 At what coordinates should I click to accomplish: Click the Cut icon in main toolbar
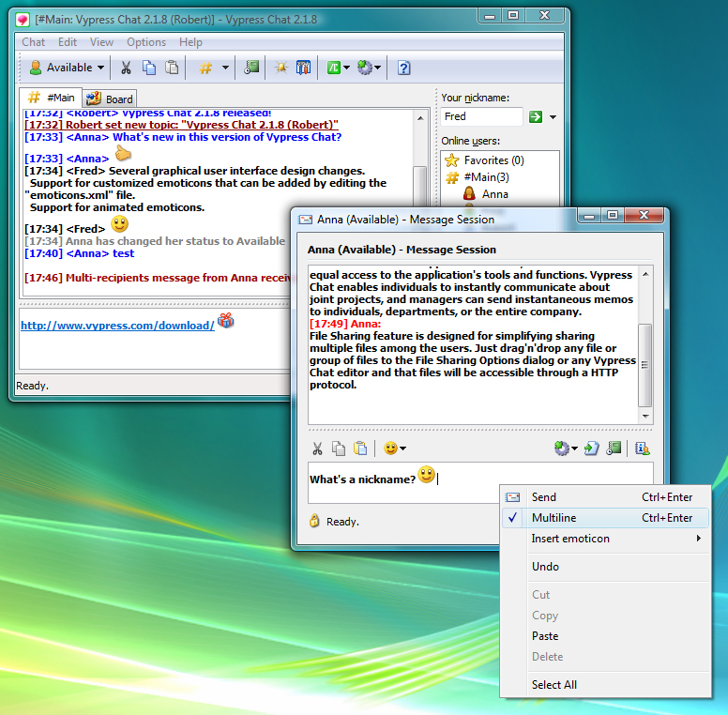(x=126, y=68)
